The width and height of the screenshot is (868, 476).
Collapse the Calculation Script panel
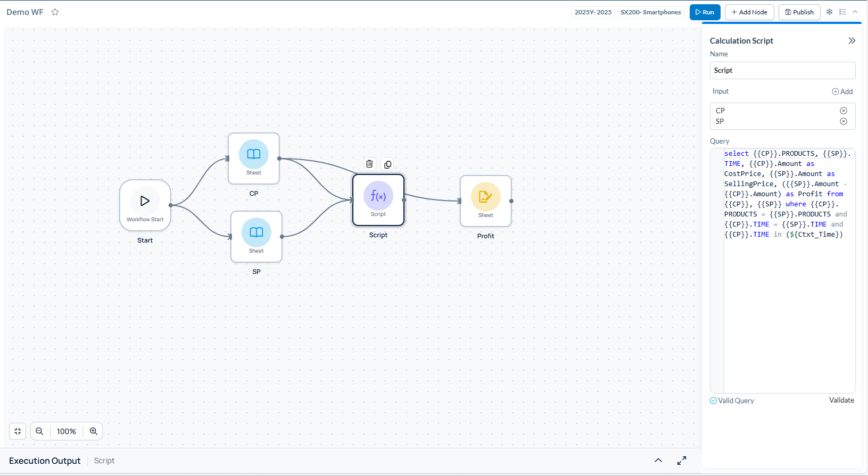point(852,41)
